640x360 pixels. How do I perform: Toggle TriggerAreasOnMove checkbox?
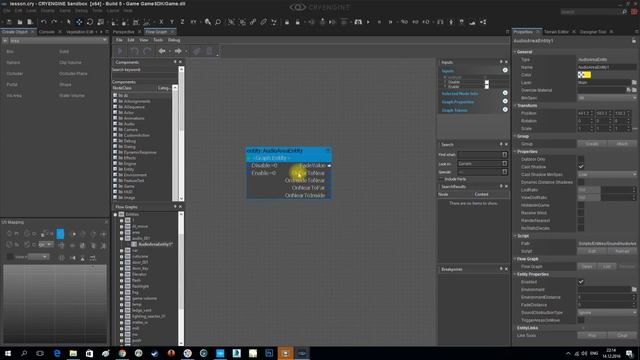click(581, 320)
